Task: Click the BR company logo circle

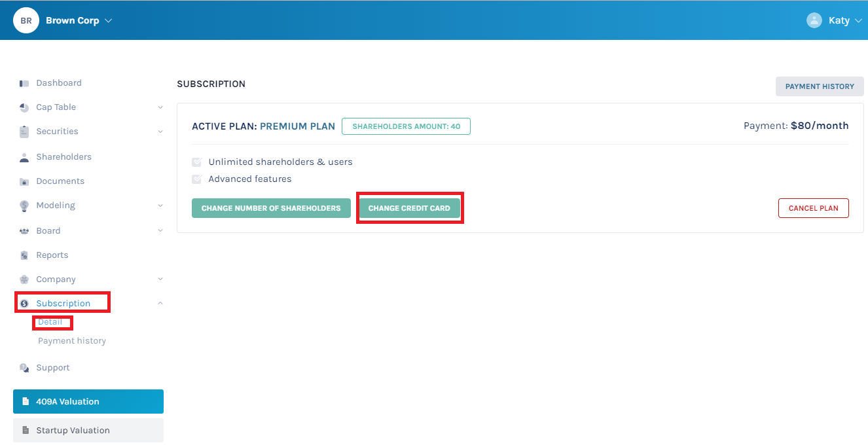Action: tap(26, 20)
